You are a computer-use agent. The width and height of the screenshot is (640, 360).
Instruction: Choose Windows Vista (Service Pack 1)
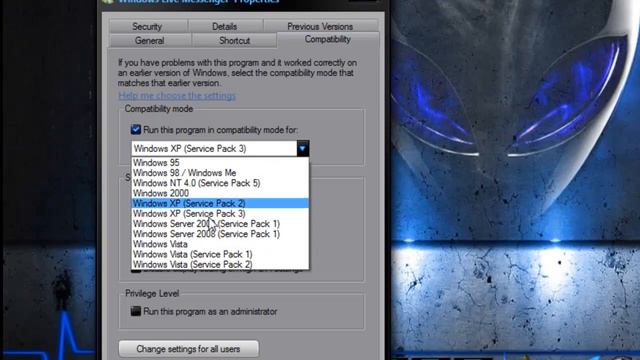pos(220,254)
